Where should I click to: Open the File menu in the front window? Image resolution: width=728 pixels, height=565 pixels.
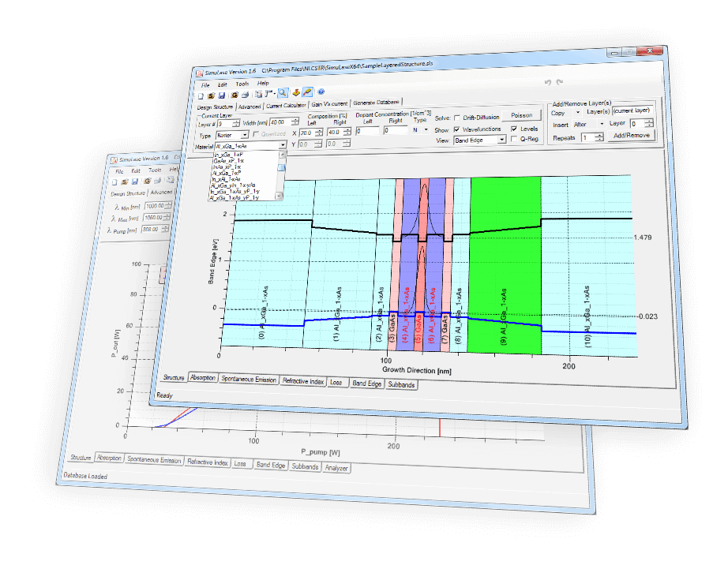(205, 85)
